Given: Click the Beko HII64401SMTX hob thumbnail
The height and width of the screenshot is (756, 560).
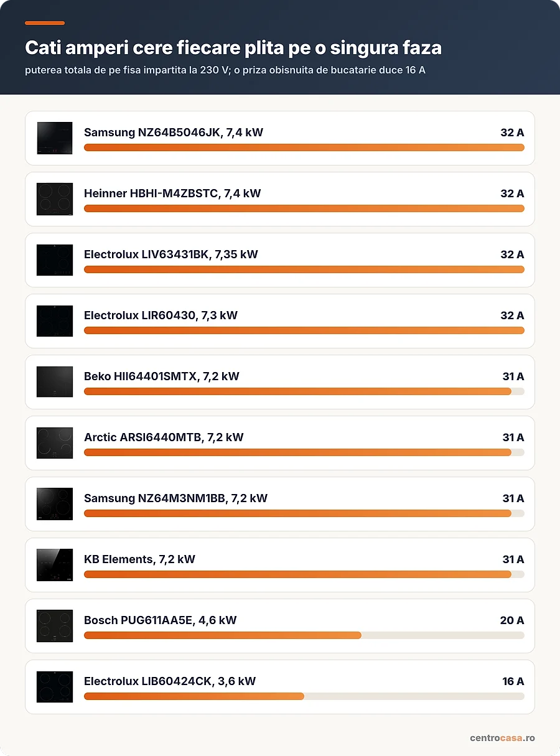Looking at the screenshot, I should tap(55, 382).
